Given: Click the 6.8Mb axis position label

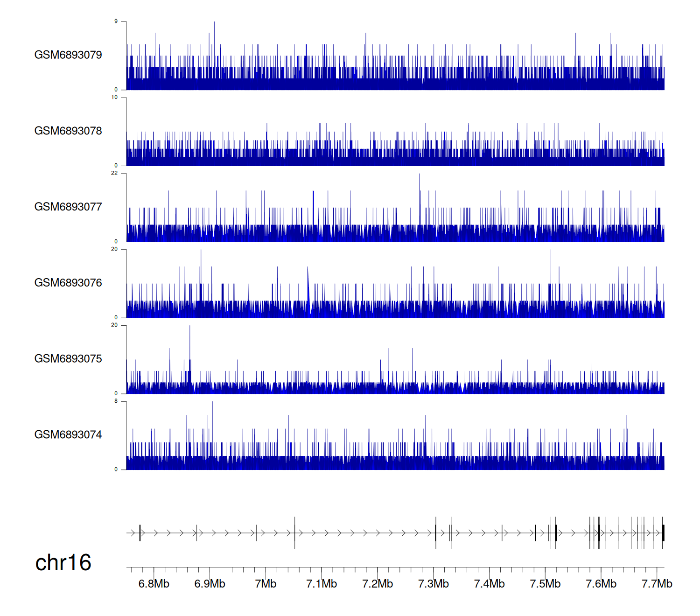Looking at the screenshot, I should (x=154, y=584).
